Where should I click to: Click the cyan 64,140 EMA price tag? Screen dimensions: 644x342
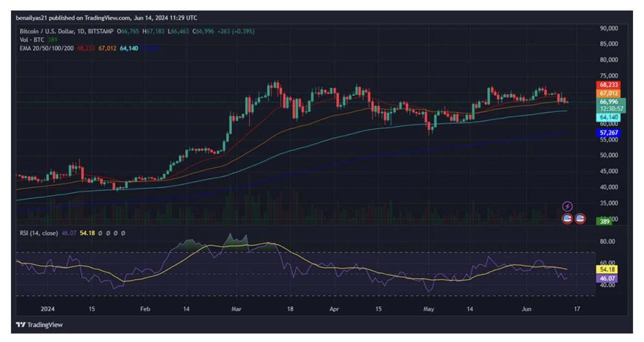[x=608, y=117]
